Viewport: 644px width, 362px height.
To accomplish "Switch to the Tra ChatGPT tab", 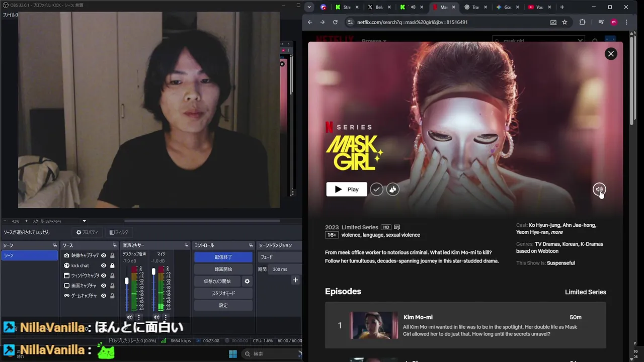I will click(x=475, y=7).
